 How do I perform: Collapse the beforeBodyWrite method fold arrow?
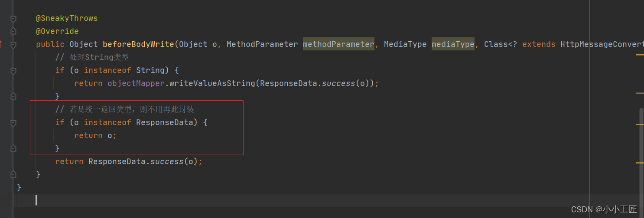tap(13, 44)
